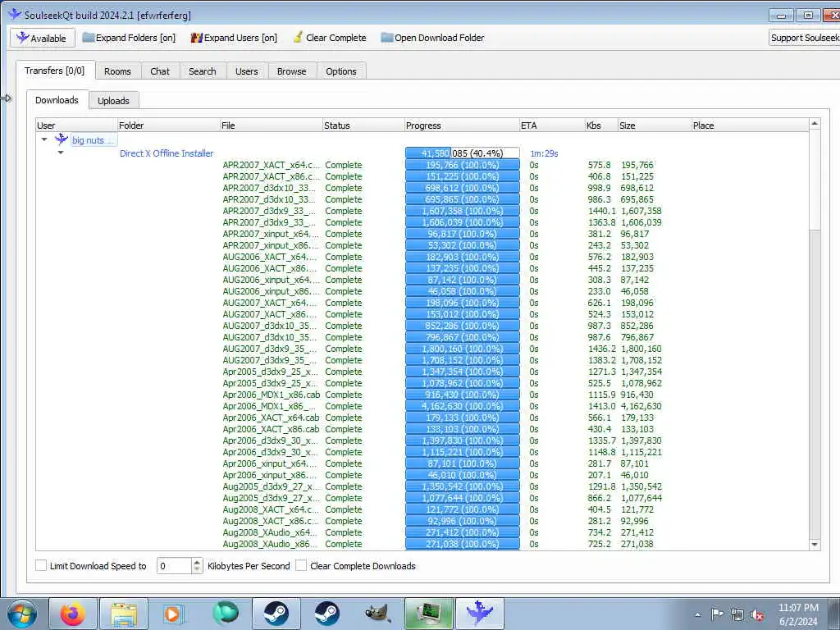
Task: Open the media player taskbar icon
Action: (x=174, y=614)
